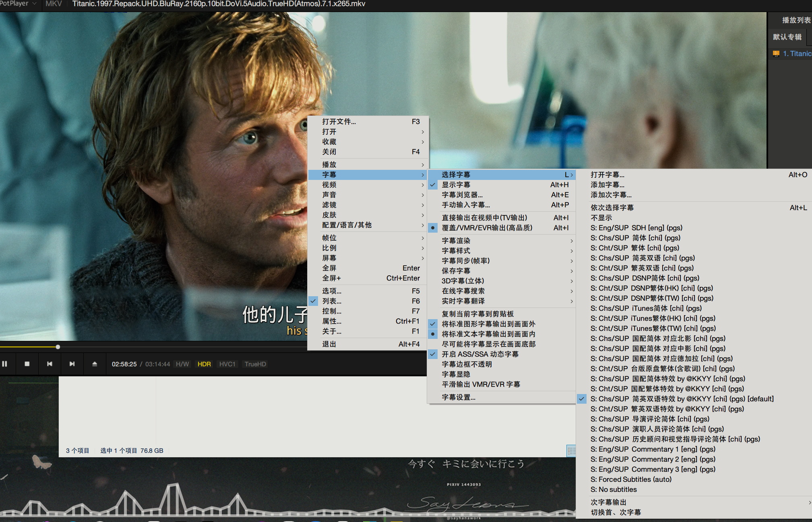
Task: Skip to next track button
Action: 72,364
